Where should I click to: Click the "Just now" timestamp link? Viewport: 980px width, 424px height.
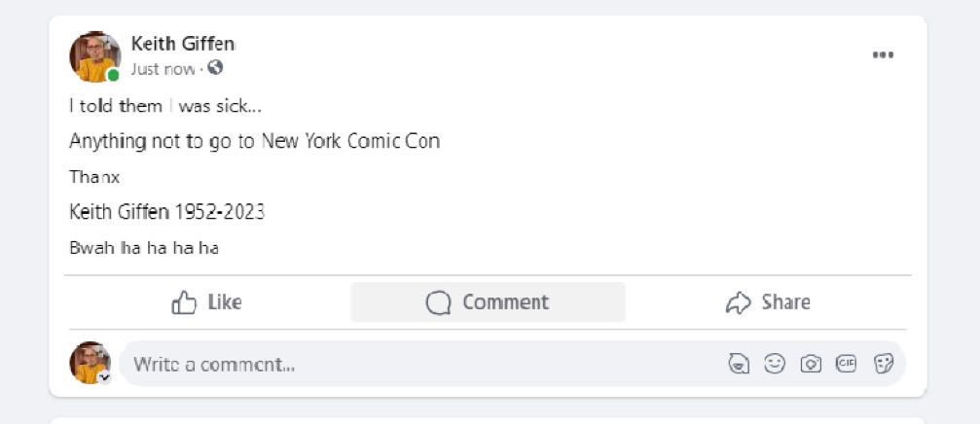pos(163,69)
